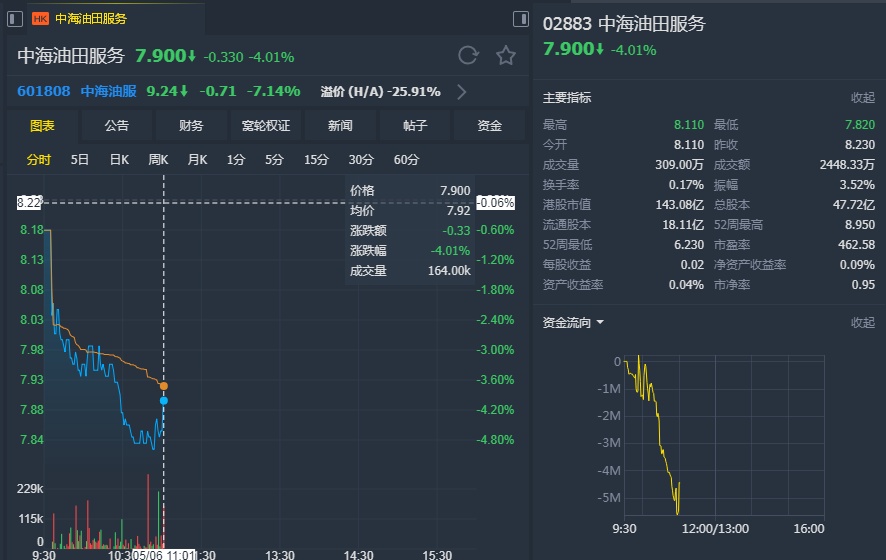
Task: Click the 05/06 11:01 crosshair time label
Action: tap(163, 555)
